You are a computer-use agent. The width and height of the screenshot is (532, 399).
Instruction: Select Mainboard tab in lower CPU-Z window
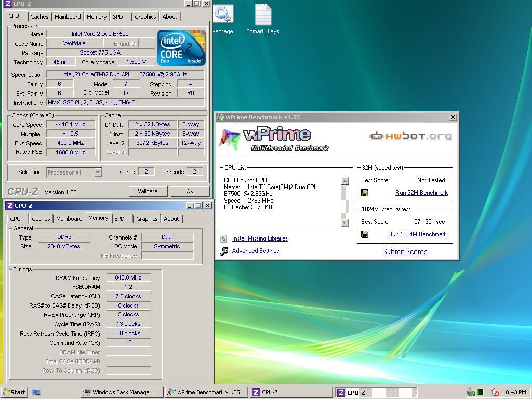tap(69, 219)
